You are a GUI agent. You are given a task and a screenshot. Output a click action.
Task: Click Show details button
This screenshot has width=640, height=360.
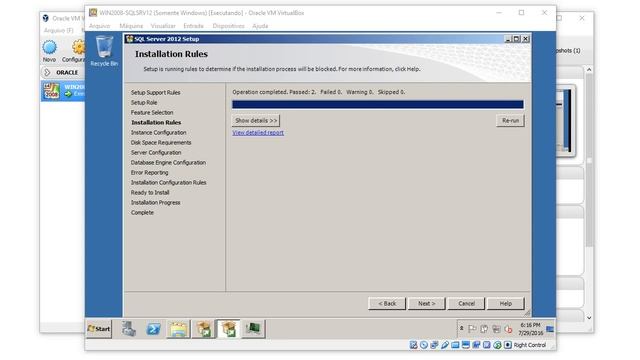click(x=256, y=121)
